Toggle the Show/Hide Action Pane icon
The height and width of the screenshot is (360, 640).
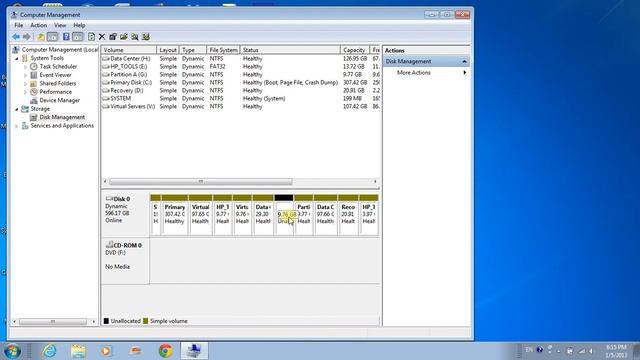coord(78,37)
